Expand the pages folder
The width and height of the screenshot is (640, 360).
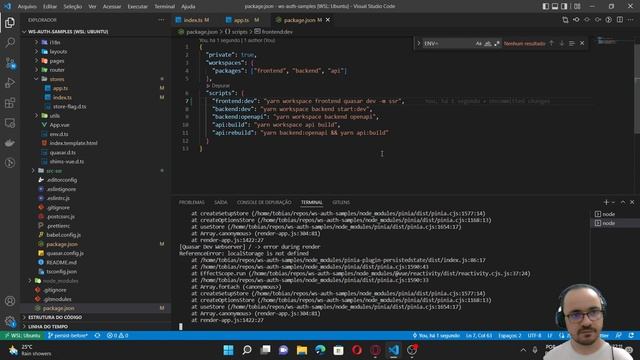(x=37, y=61)
